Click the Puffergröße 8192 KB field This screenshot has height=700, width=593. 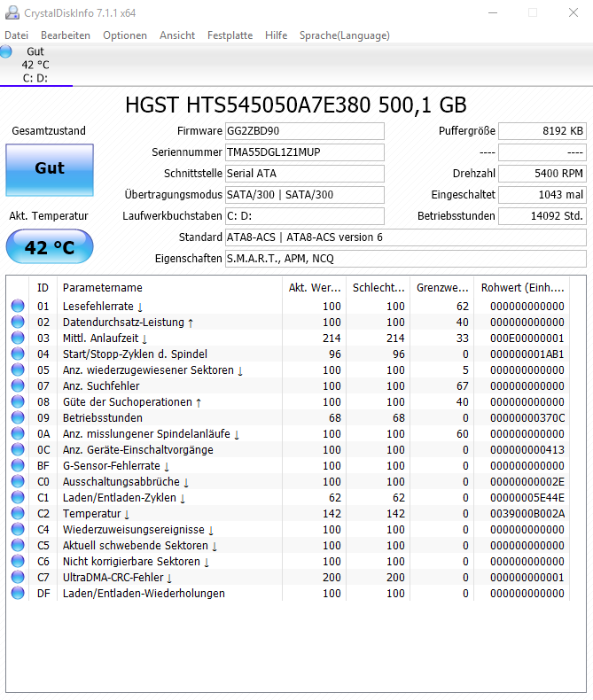(x=542, y=131)
